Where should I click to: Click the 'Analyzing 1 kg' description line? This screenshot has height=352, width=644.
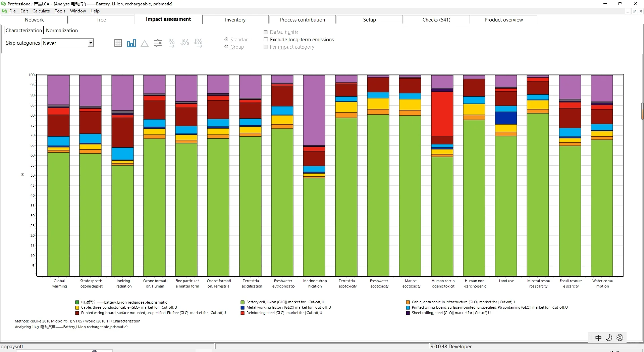71,327
